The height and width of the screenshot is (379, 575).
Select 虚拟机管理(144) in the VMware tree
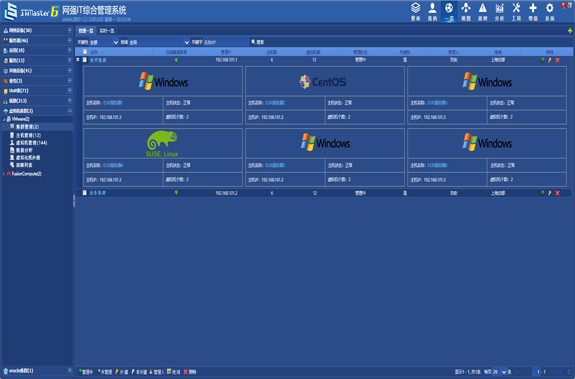[32, 143]
